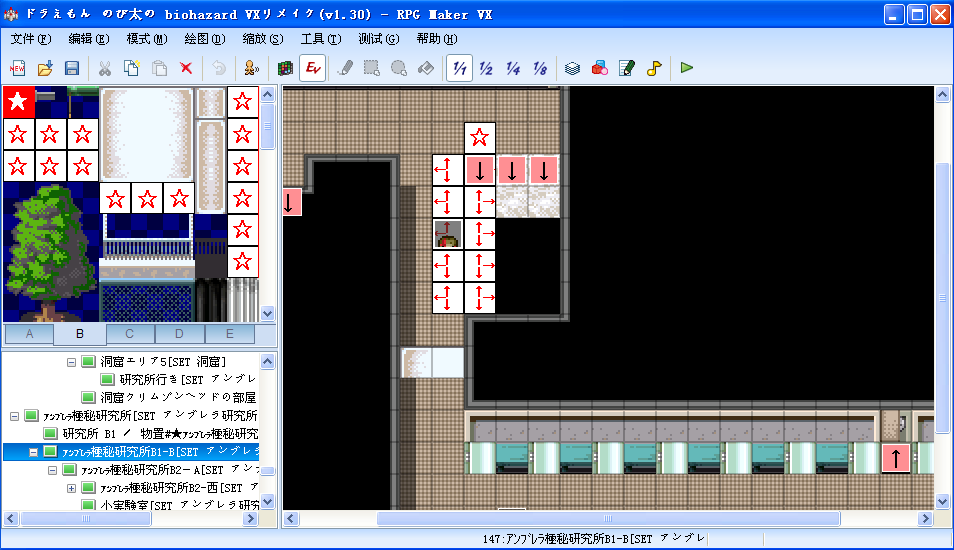Open the Resource Manager icon
The width and height of the screenshot is (954, 550).
(599, 68)
